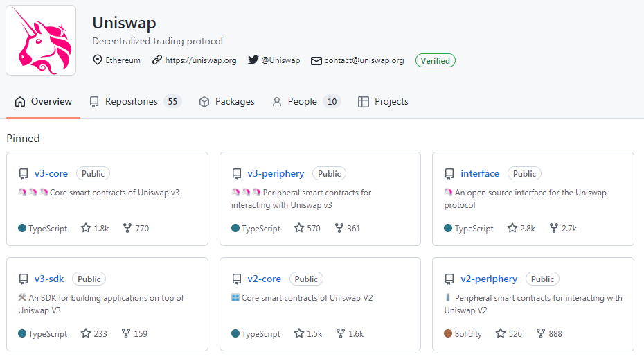Open the People tab
This screenshot has width=644, height=359.
pyautogui.click(x=306, y=102)
